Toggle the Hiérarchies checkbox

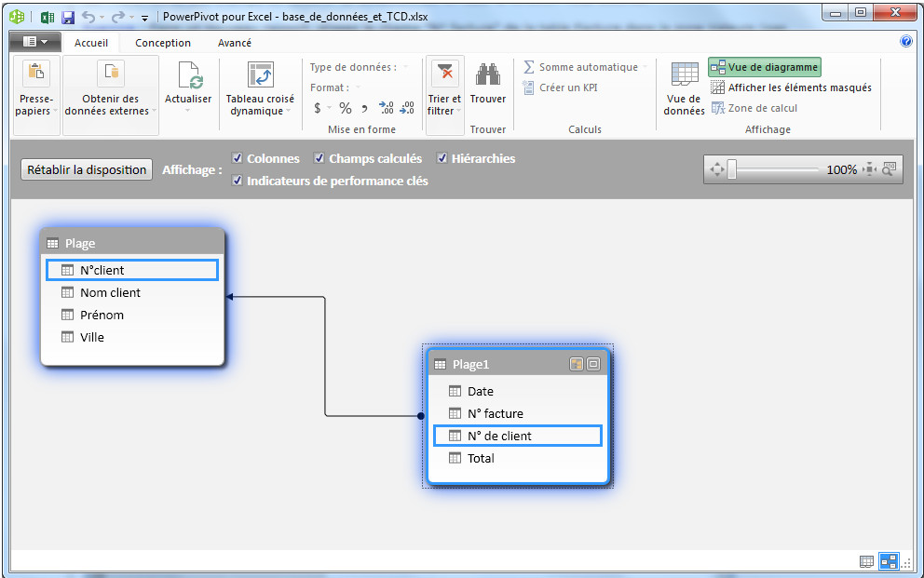tap(442, 157)
